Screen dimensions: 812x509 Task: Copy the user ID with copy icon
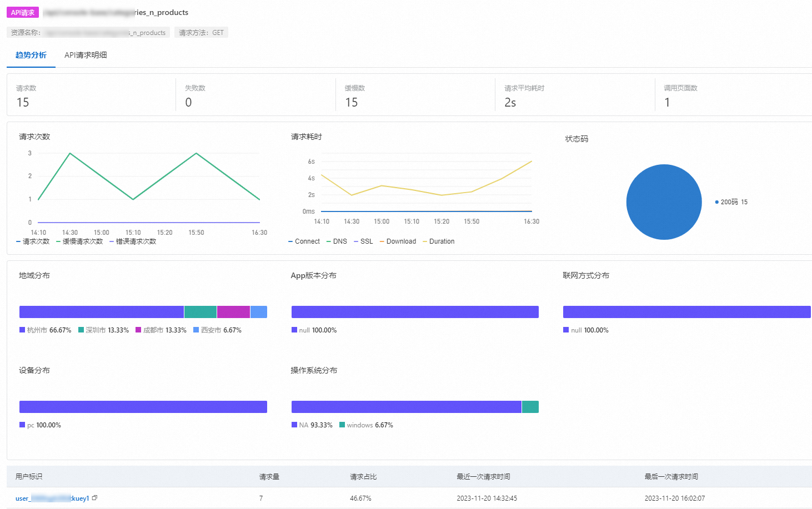click(94, 498)
